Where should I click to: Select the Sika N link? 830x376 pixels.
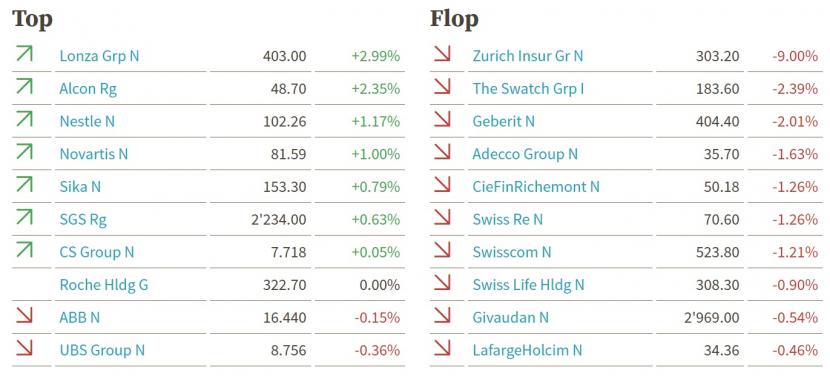(80, 187)
